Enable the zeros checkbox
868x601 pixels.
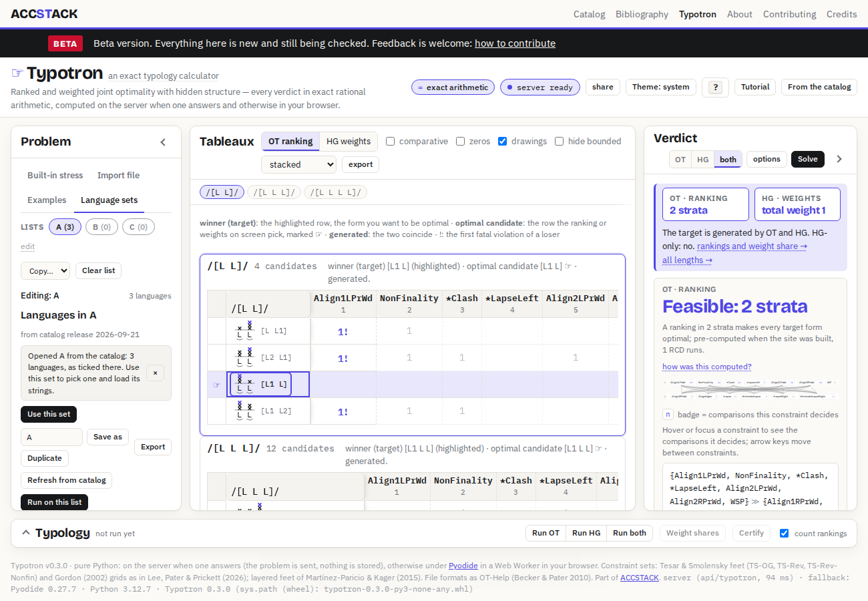click(x=461, y=141)
